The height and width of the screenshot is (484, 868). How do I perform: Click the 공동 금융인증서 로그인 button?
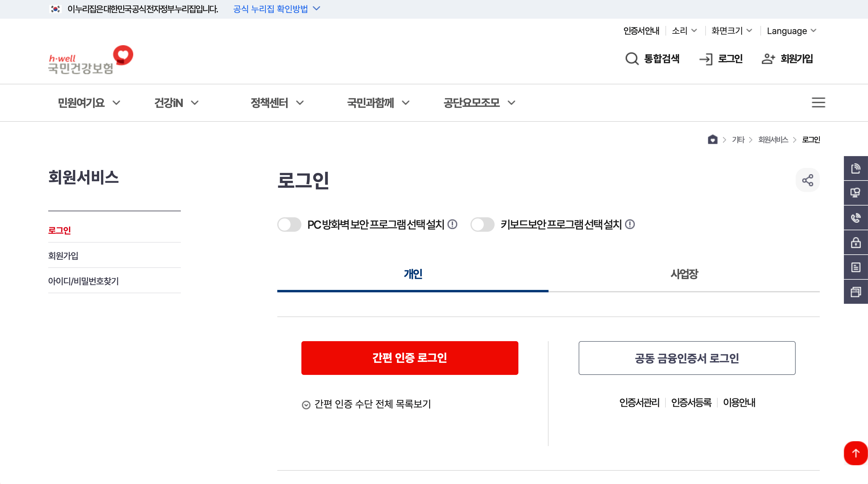coord(687,358)
